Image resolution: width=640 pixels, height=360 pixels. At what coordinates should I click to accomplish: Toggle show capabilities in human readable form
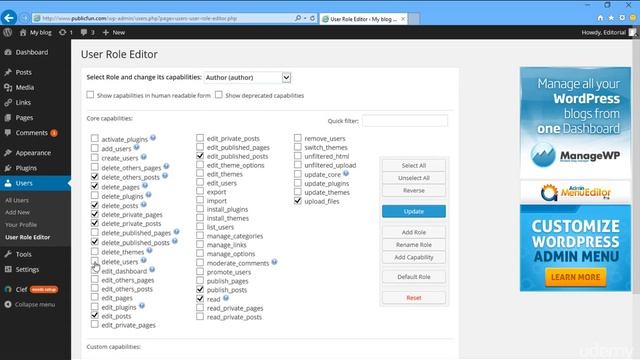(x=90, y=95)
